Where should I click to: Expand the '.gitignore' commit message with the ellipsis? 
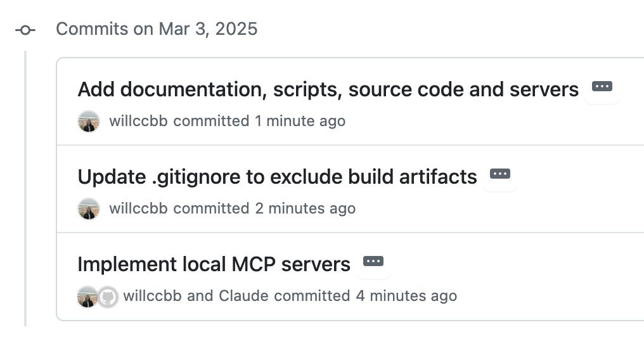coord(500,174)
